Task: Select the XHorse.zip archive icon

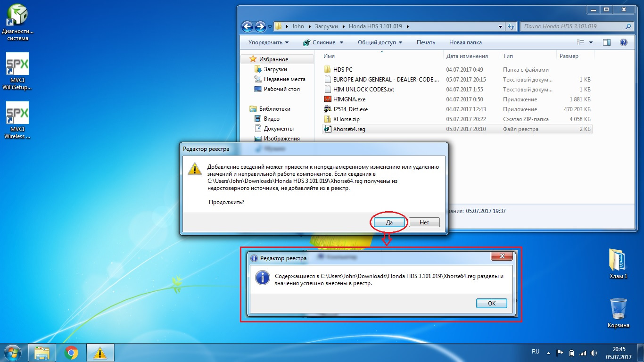Action: [328, 119]
